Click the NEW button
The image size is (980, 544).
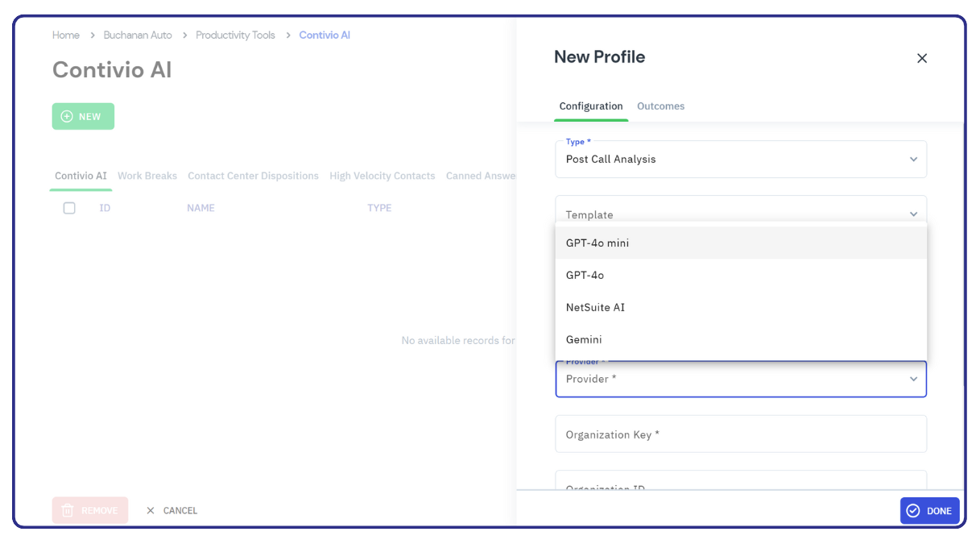pos(83,116)
